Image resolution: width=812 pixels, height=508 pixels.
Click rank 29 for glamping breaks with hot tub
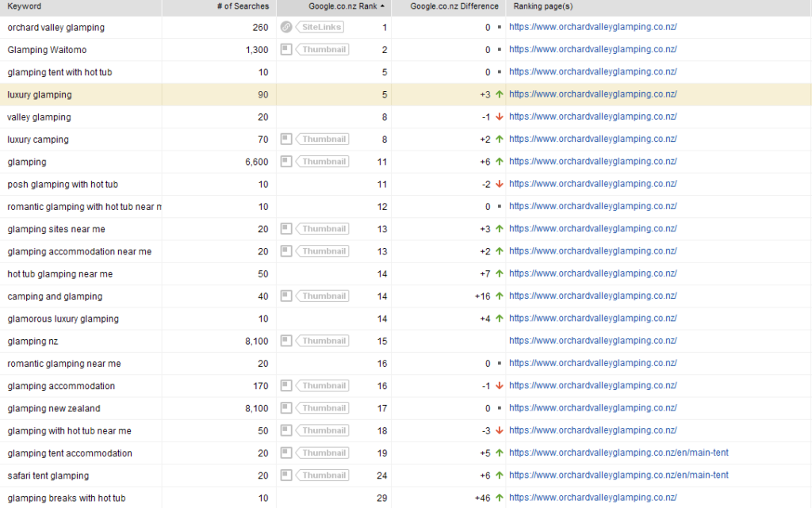[382, 498]
